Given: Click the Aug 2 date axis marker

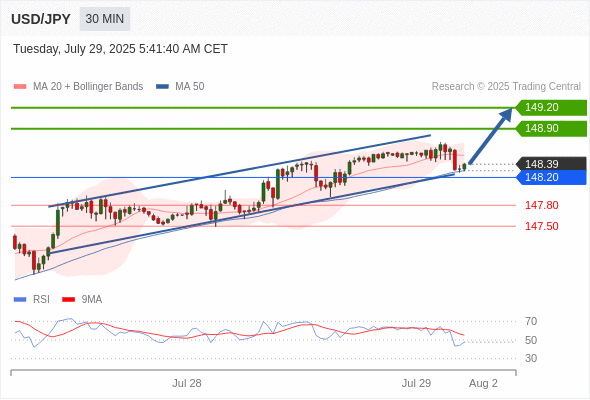Looking at the screenshot, I should pos(483,383).
